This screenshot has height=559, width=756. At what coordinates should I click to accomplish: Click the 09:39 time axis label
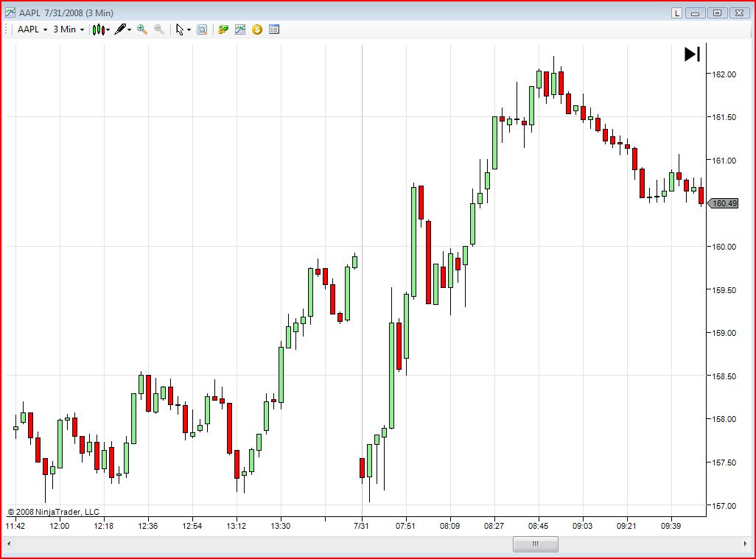pos(671,526)
